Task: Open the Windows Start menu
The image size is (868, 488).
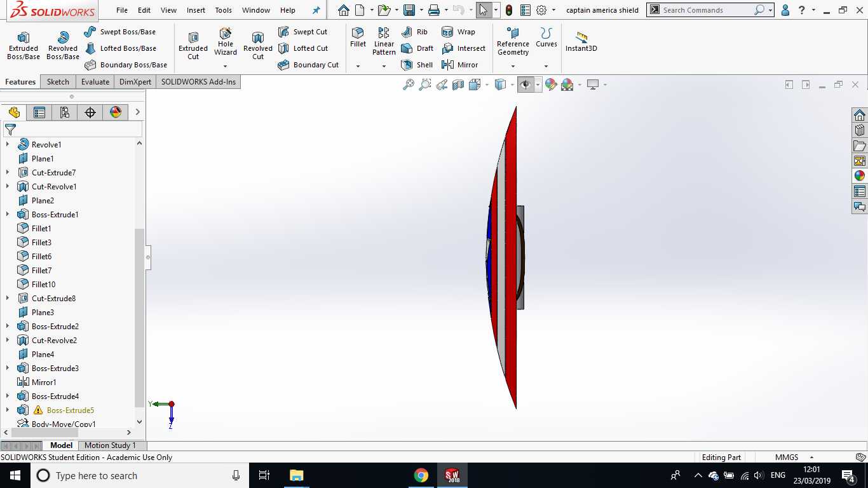Action: click(15, 475)
